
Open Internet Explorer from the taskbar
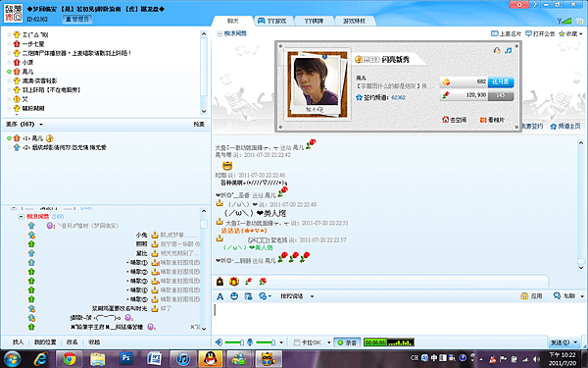coord(40,359)
